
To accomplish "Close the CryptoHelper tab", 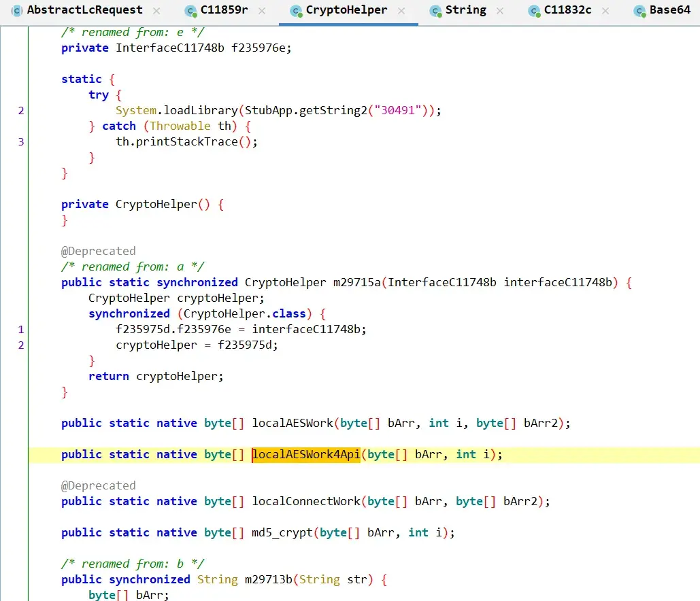I will coord(401,11).
